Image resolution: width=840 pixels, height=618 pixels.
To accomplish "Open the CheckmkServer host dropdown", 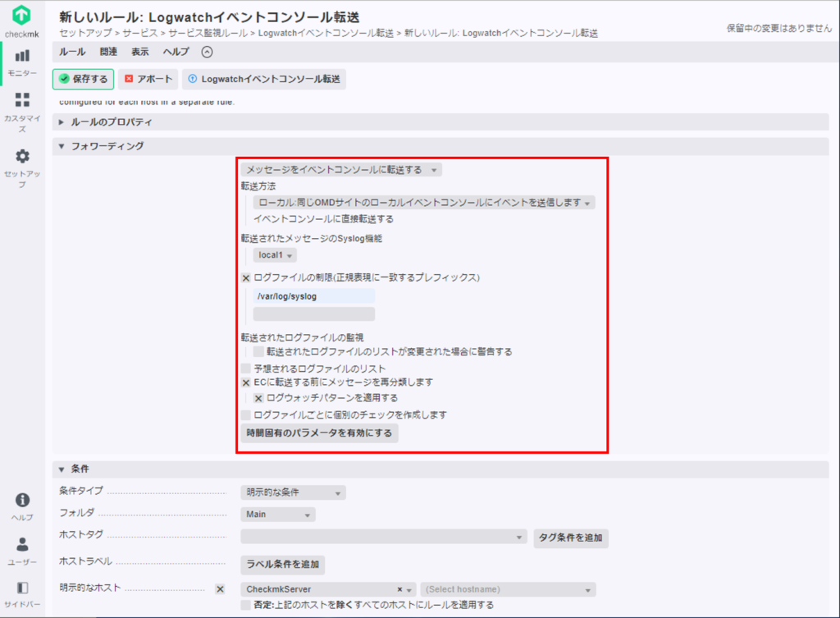I will coord(328,589).
